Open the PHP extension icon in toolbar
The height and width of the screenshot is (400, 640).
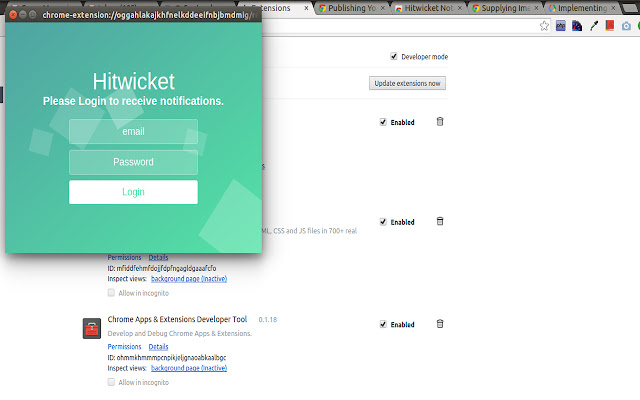pos(561,26)
